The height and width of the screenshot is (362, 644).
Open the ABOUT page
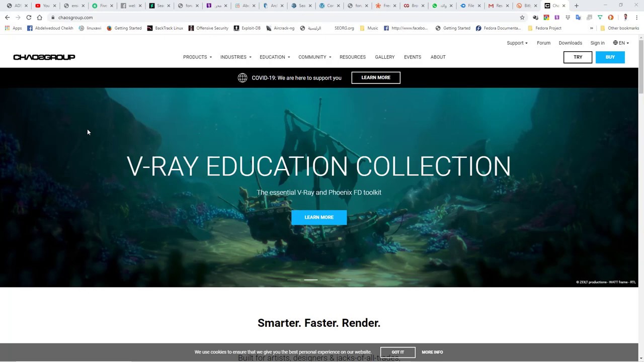point(438,57)
